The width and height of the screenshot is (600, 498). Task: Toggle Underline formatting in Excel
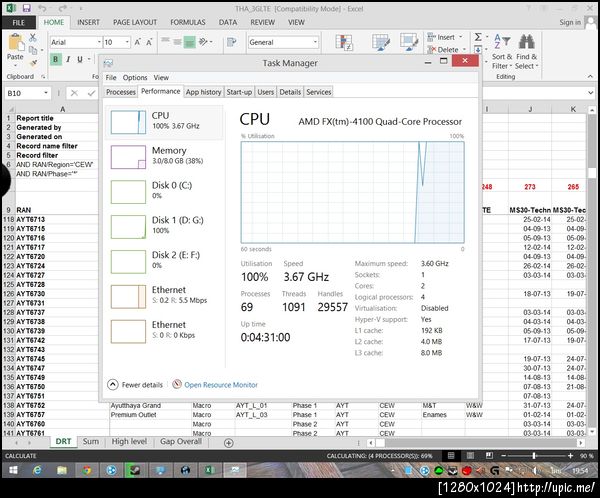[x=80, y=59]
